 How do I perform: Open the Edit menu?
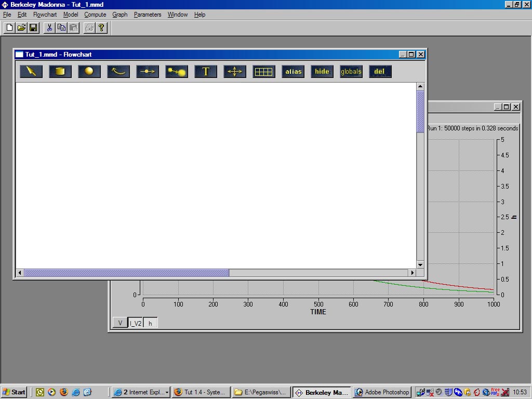click(22, 15)
